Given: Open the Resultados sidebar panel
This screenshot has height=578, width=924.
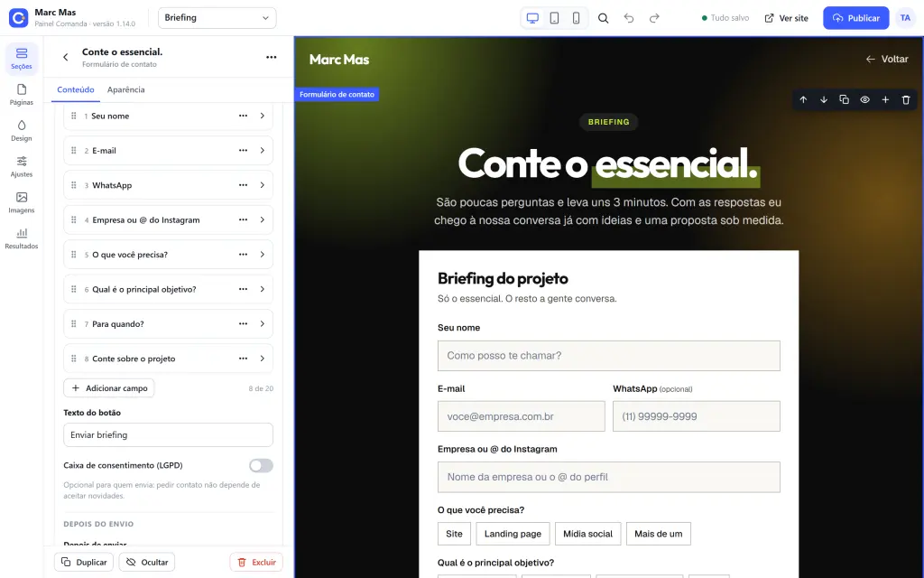Looking at the screenshot, I should (22, 238).
